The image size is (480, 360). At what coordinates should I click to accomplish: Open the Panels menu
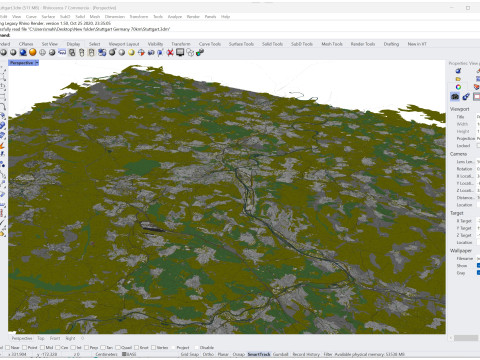coord(210,16)
